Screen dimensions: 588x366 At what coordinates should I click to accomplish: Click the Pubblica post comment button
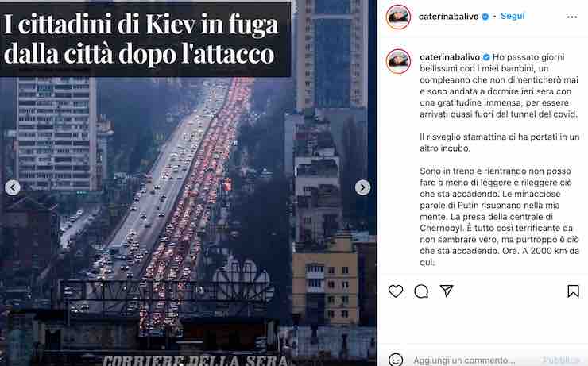pos(561,360)
